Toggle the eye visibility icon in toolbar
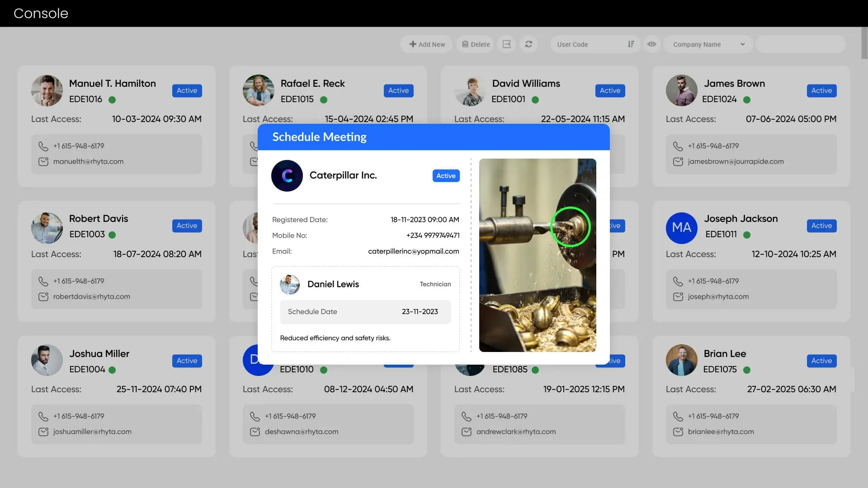 pyautogui.click(x=651, y=44)
